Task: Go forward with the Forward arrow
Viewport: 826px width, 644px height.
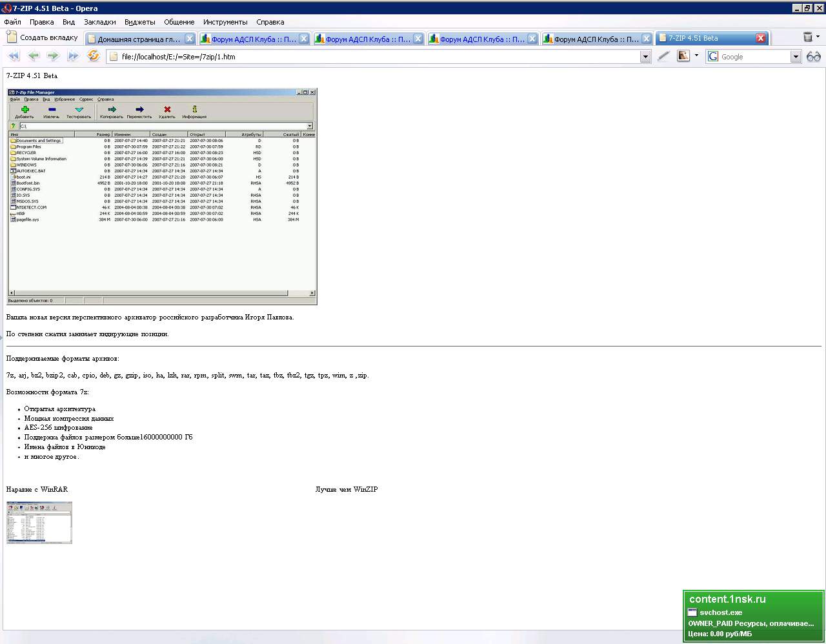Action: (x=53, y=56)
